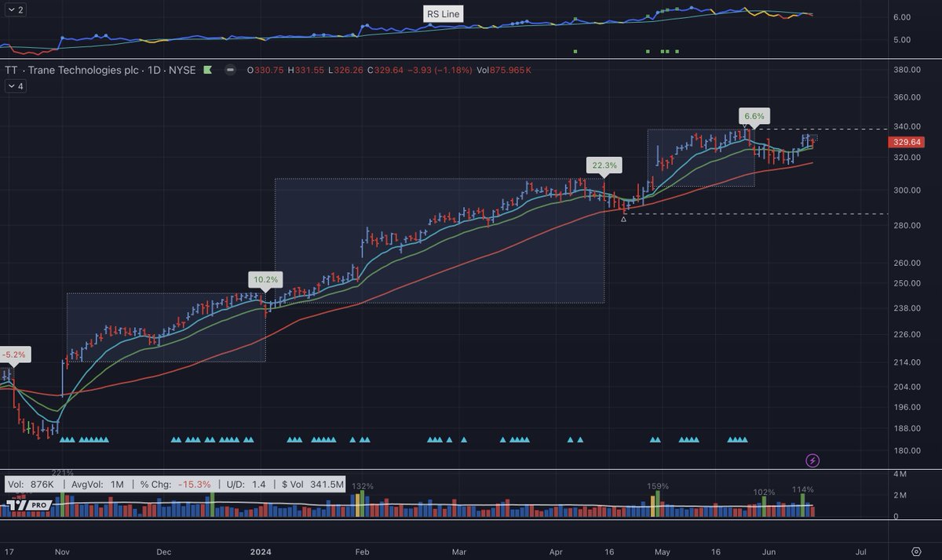Click Nov on the time axis
The image size is (942, 560).
tap(60, 551)
